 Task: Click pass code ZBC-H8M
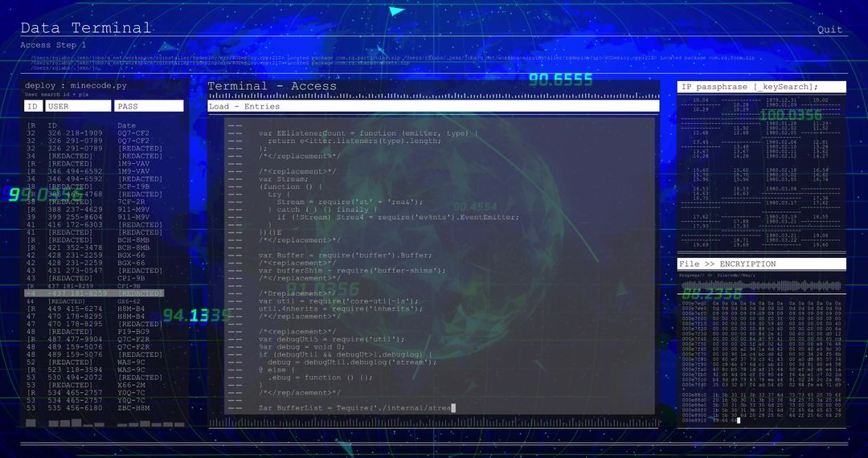pyautogui.click(x=133, y=407)
